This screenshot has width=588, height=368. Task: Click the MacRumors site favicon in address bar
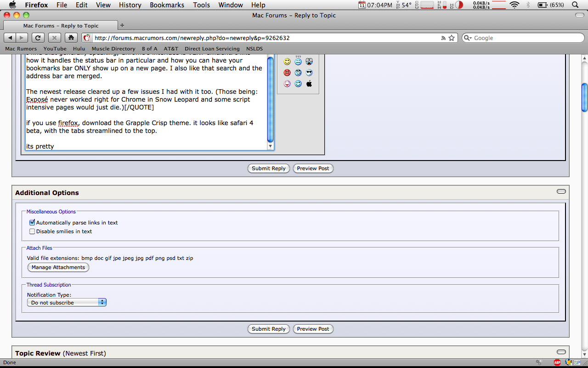(x=87, y=38)
